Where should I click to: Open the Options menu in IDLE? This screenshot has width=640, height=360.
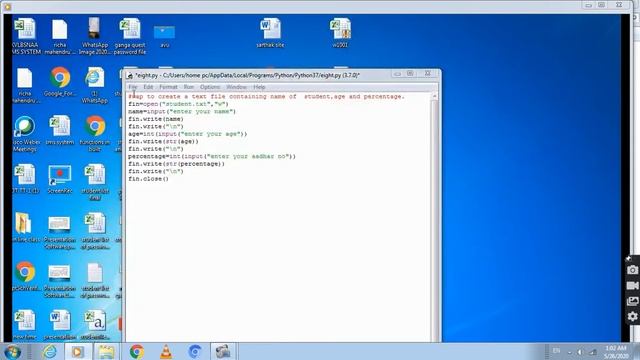(x=210, y=87)
